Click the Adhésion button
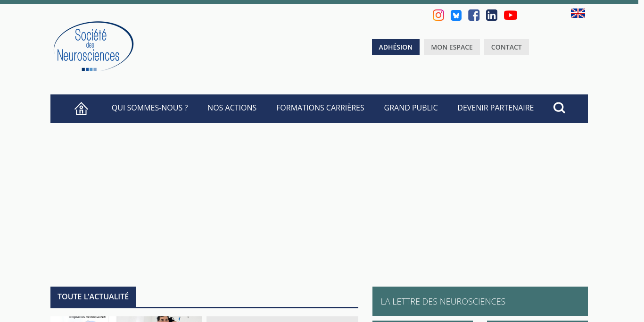Screen dimensions: 644x322 (396, 47)
